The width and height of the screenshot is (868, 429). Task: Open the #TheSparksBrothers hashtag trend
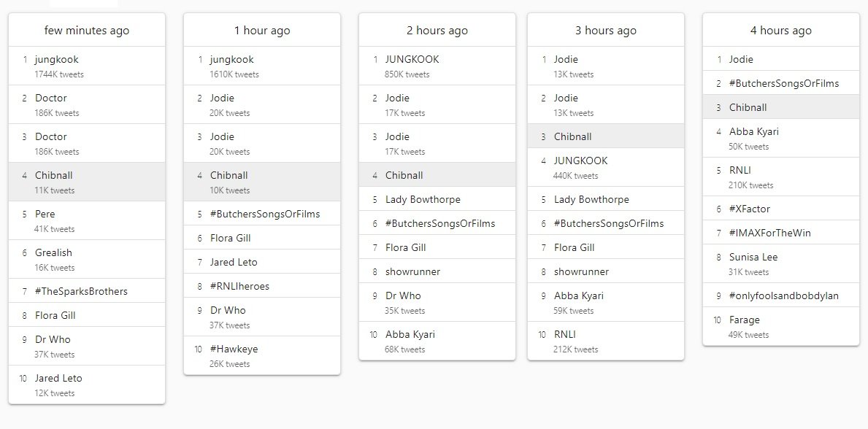[81, 291]
